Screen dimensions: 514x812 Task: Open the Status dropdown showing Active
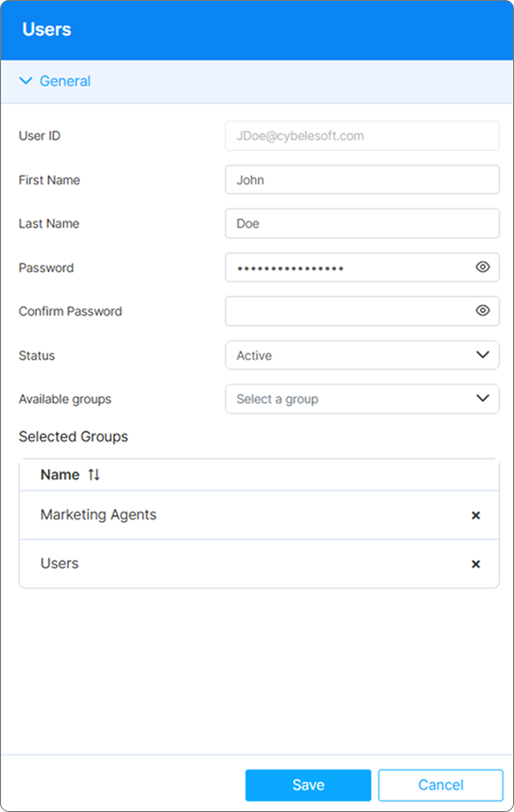tap(362, 355)
